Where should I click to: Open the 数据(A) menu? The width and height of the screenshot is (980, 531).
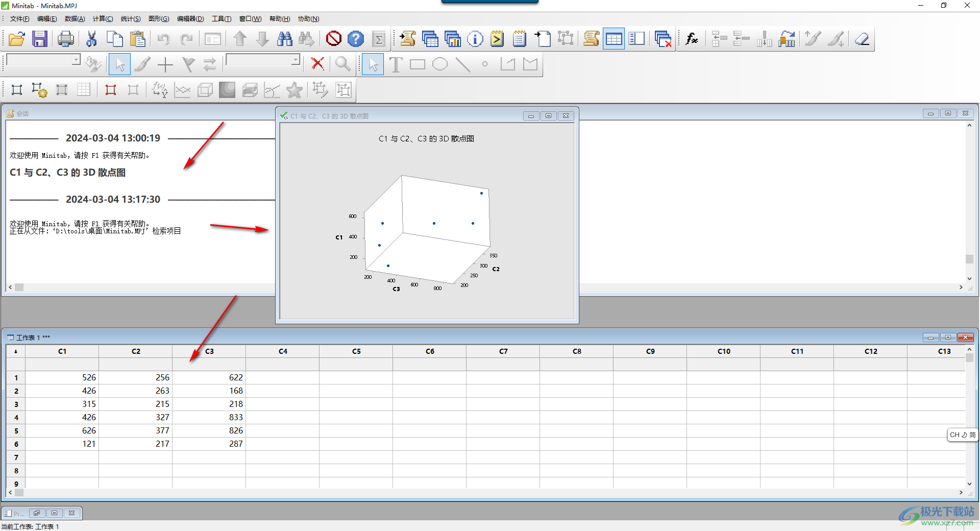pyautogui.click(x=75, y=19)
